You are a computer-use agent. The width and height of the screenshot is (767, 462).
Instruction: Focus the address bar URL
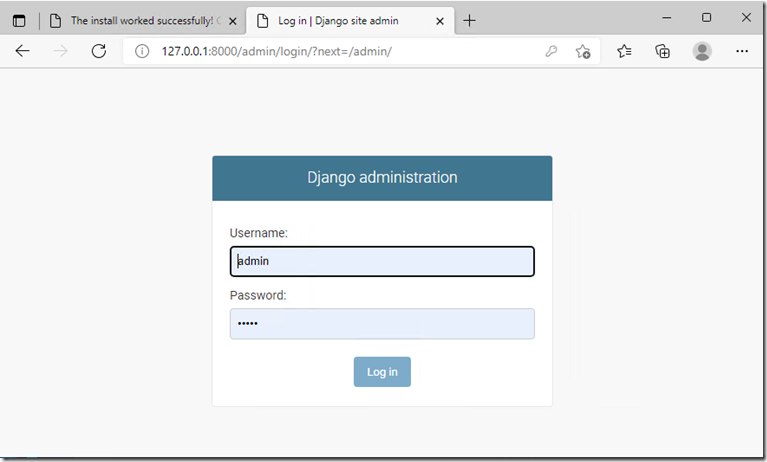(x=276, y=51)
